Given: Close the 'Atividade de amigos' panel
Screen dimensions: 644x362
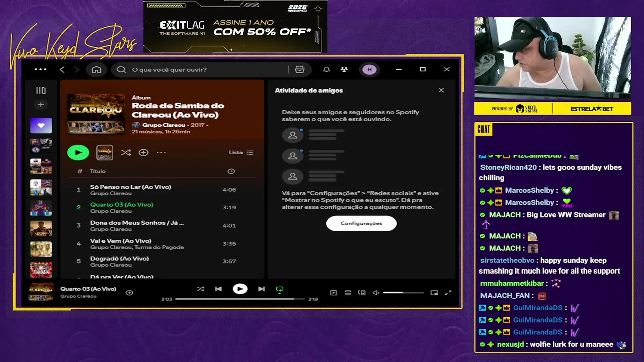Looking at the screenshot, I should 441,90.
